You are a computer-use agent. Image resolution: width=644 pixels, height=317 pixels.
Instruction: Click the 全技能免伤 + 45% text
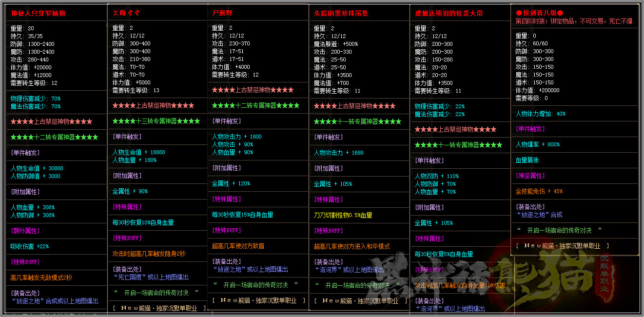(x=539, y=191)
